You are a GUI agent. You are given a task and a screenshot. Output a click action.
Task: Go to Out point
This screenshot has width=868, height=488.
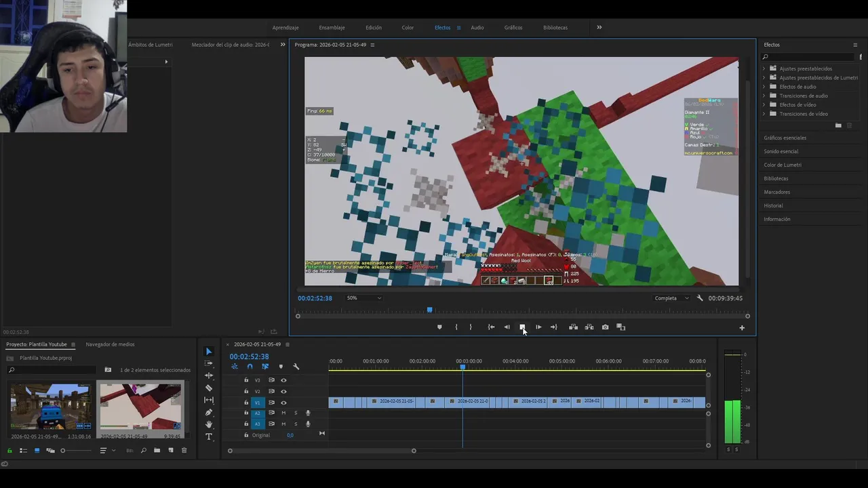pos(554,327)
